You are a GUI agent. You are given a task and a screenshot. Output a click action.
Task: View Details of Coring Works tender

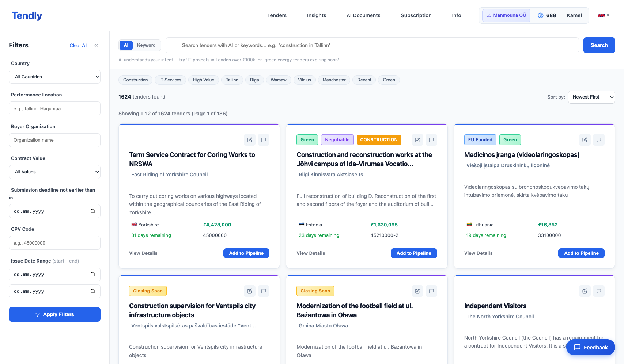[x=143, y=253]
